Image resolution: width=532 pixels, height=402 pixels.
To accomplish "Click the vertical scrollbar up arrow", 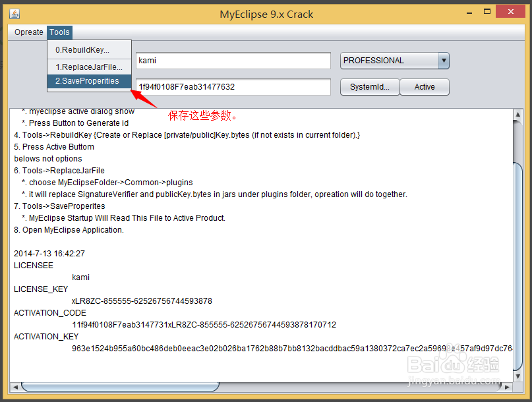I will coord(517,114).
